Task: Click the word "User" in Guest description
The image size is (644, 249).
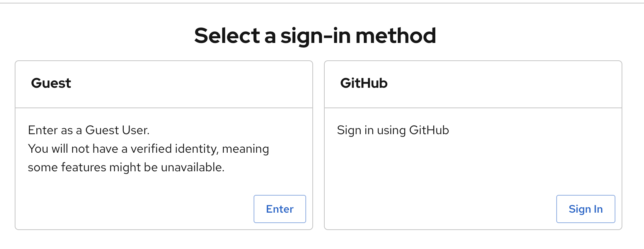Action: pos(135,130)
